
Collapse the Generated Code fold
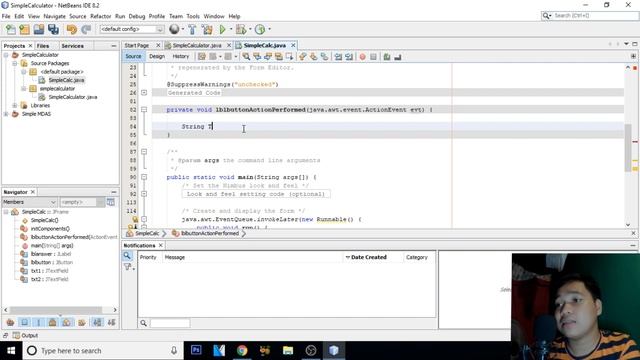click(144, 93)
